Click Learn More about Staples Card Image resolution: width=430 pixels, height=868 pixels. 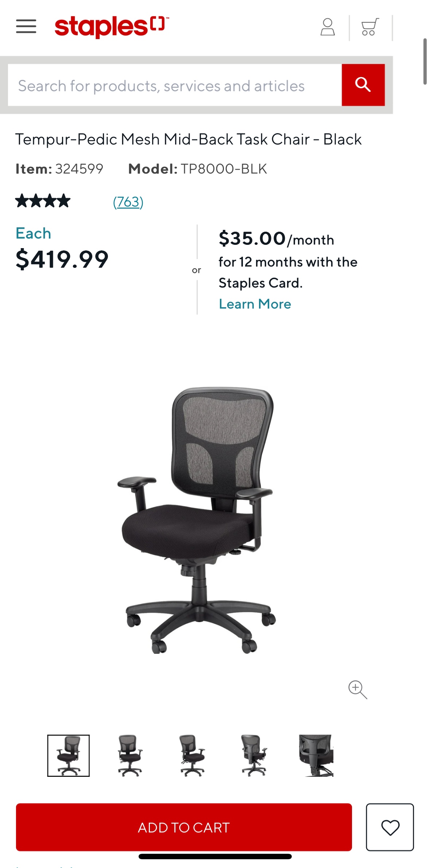(255, 304)
